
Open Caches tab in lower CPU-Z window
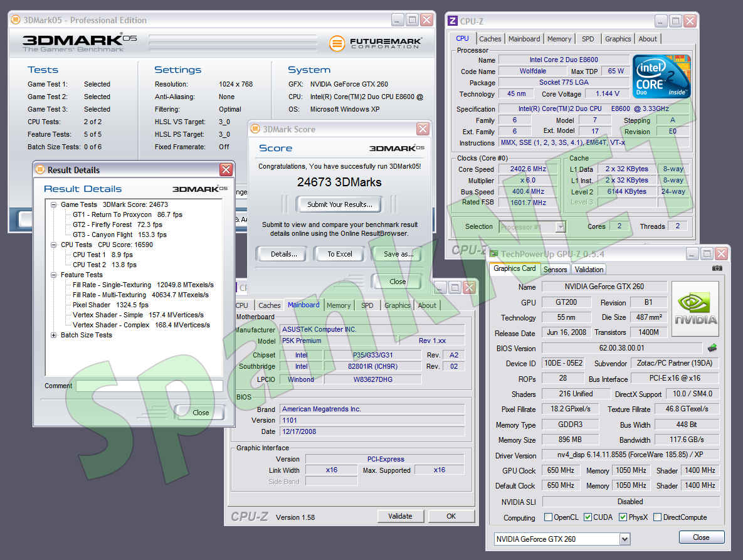coord(269,305)
